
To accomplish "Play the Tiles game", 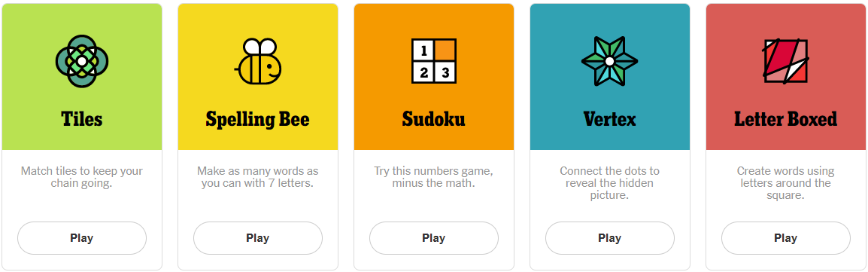I will [82, 238].
